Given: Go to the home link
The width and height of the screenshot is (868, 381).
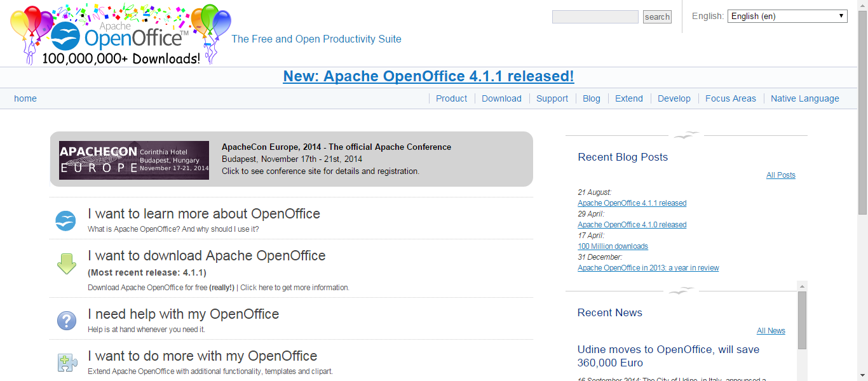Looking at the screenshot, I should pos(25,98).
